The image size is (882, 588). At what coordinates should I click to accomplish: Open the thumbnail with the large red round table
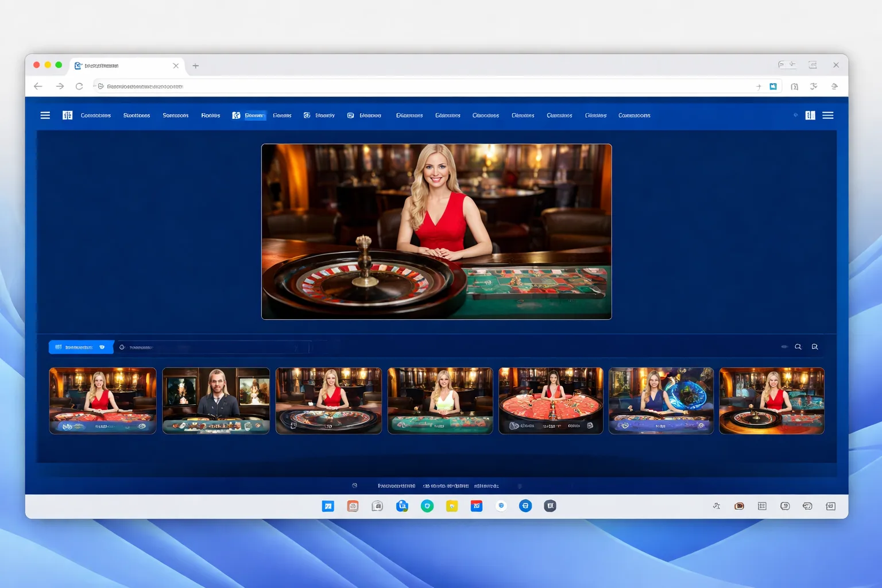coord(551,401)
